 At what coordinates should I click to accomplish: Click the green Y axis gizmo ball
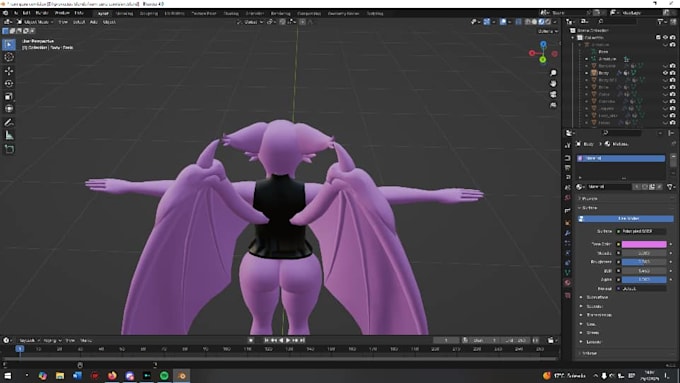[543, 59]
